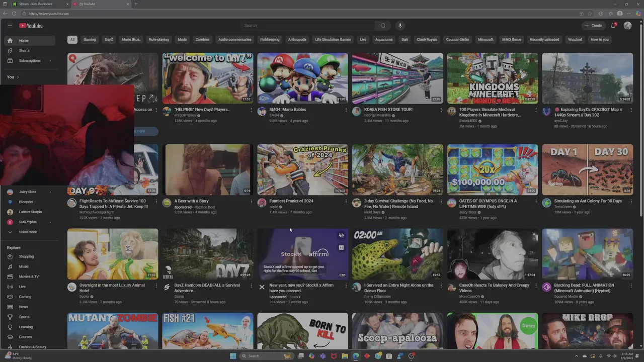Click the search magnifier button
The width and height of the screenshot is (644, 362).
(383, 26)
